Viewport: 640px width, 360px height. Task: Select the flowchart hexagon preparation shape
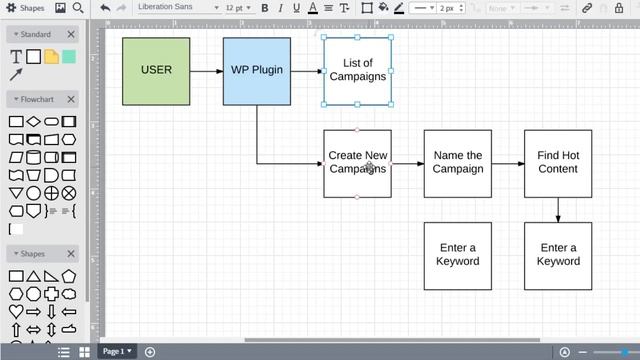point(69,140)
